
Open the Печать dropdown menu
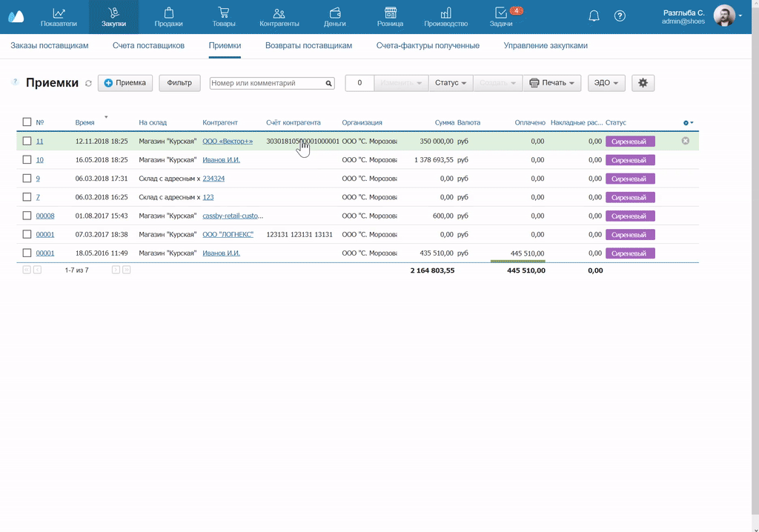(x=552, y=83)
